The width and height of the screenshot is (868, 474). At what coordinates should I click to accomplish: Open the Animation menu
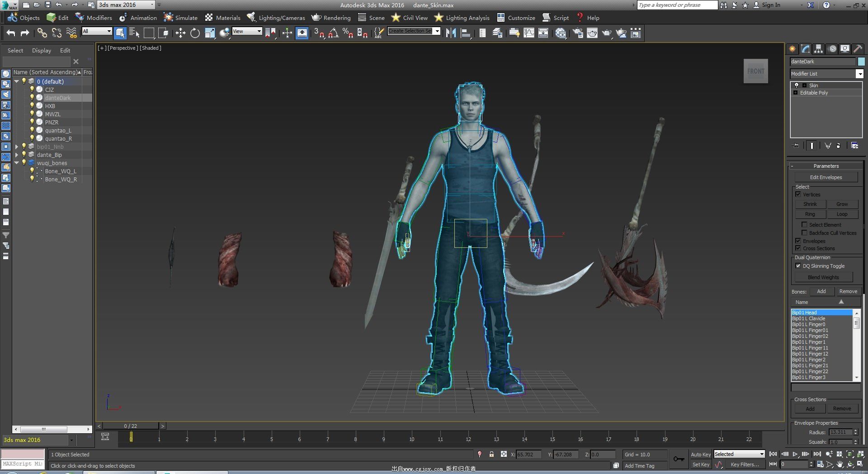138,18
